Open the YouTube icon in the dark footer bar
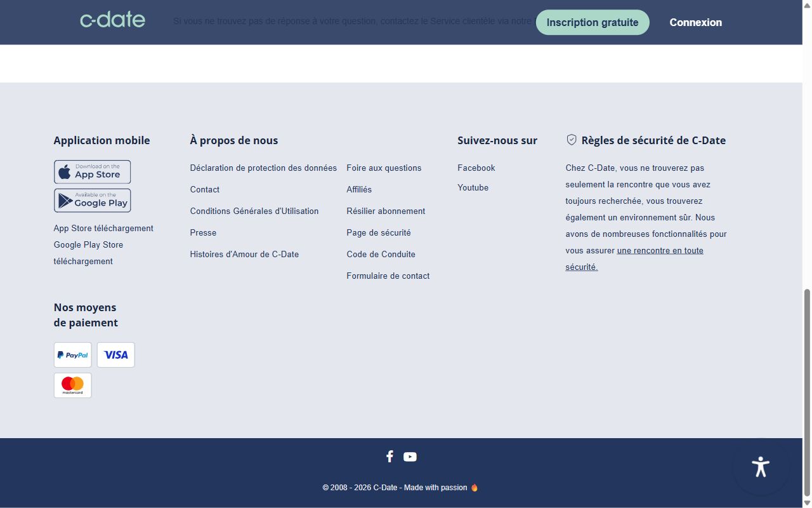Screen dimensions: 812x508 410,457
